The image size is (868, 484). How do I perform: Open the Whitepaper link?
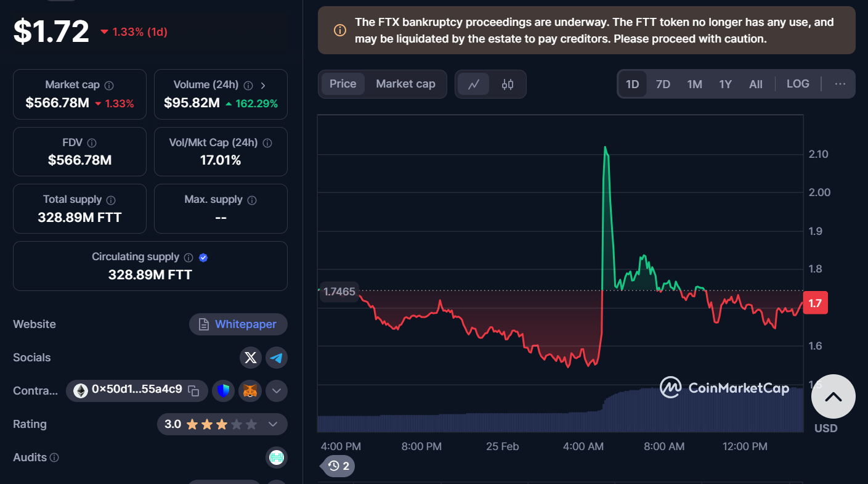pos(238,324)
